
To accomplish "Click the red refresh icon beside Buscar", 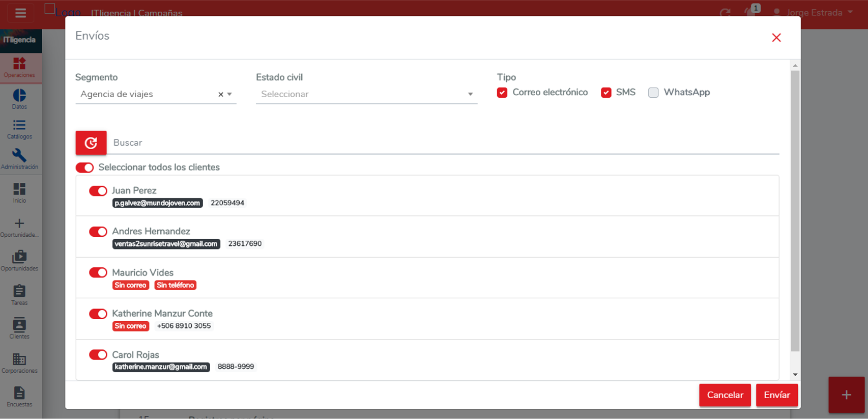I will (x=91, y=143).
